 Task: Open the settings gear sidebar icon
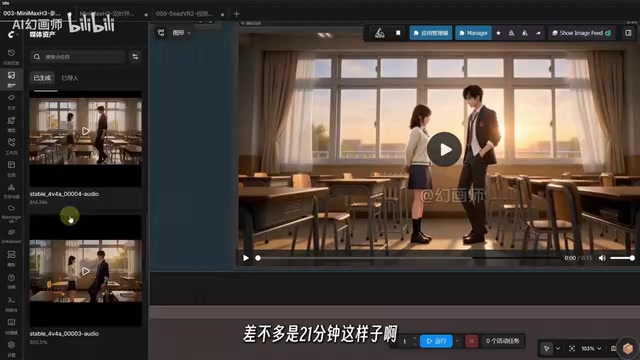11,344
